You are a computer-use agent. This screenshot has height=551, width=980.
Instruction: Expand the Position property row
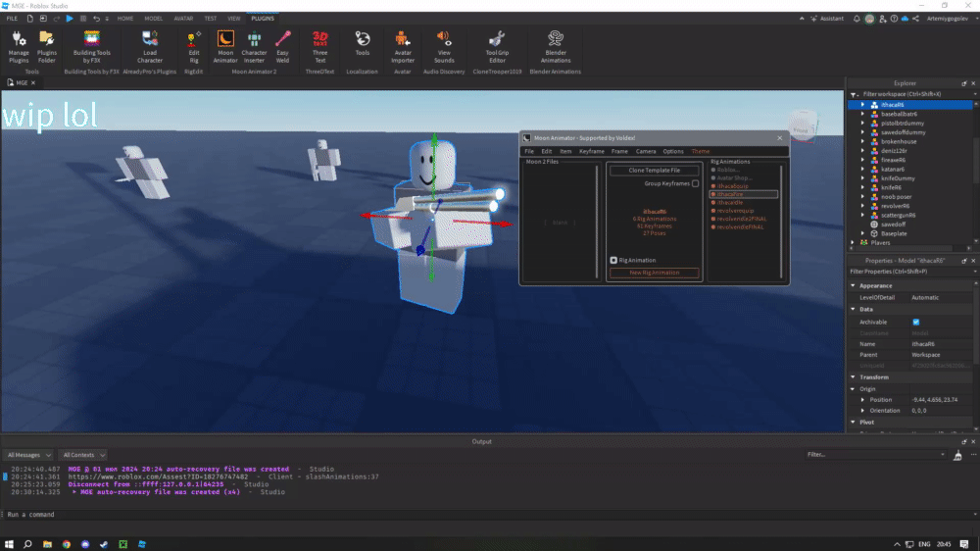[x=862, y=400]
